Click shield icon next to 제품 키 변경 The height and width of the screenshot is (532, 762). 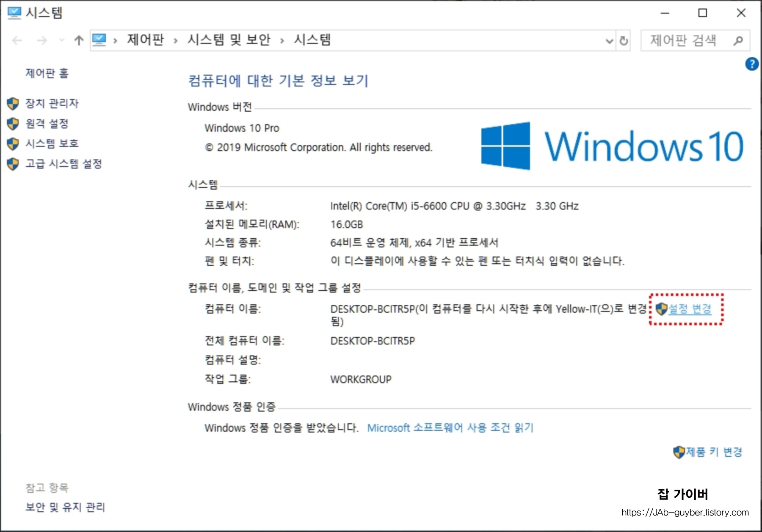(679, 452)
